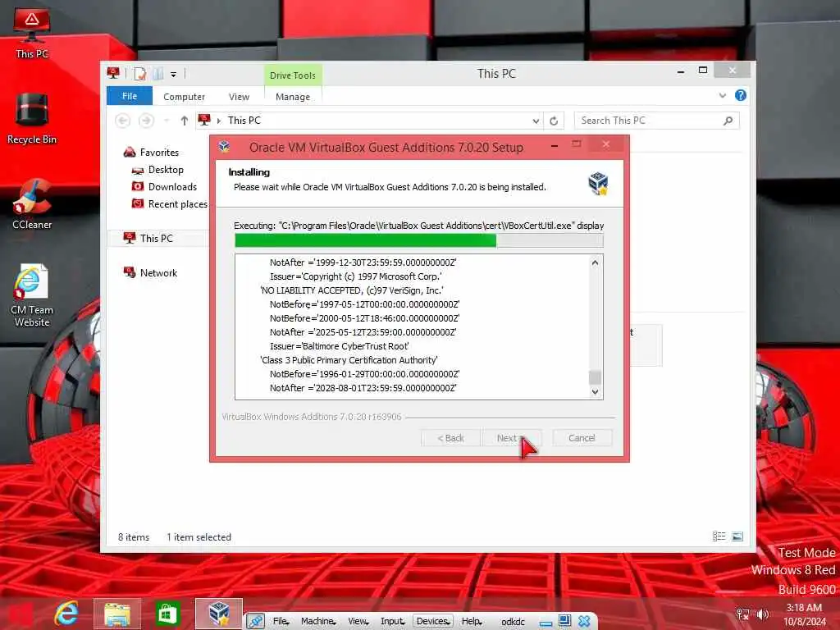This screenshot has width=840, height=630.
Task: Open This PC desktop icon
Action: click(x=32, y=33)
